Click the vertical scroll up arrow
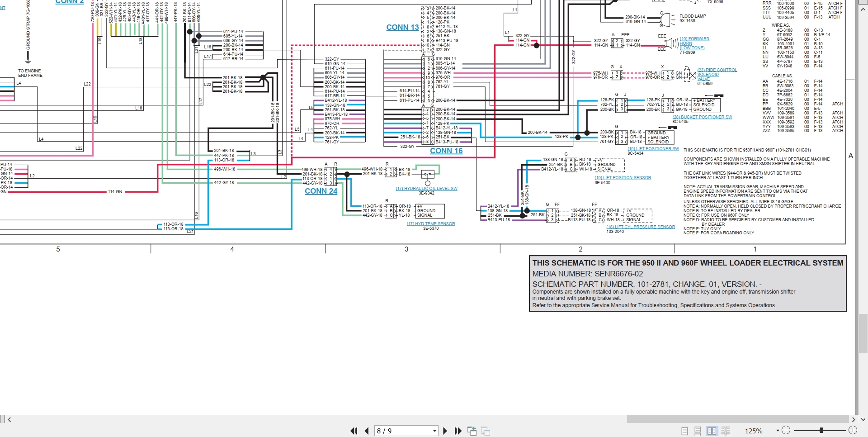Screen dimensions: 868x437 (x=863, y=9)
